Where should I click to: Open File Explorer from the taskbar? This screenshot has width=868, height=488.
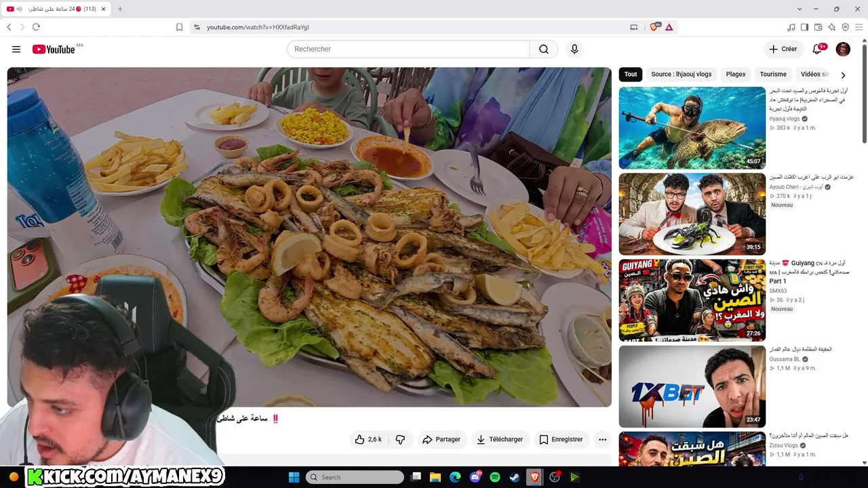click(x=436, y=477)
